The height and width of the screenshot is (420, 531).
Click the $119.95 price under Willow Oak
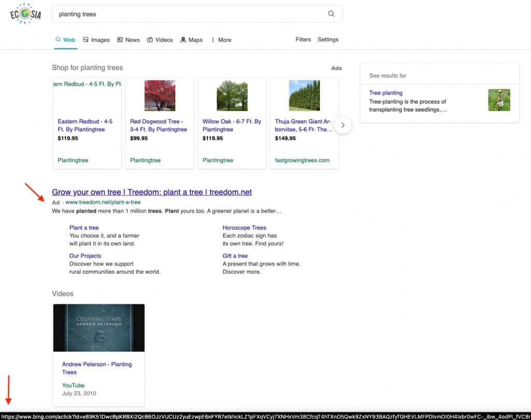213,138
